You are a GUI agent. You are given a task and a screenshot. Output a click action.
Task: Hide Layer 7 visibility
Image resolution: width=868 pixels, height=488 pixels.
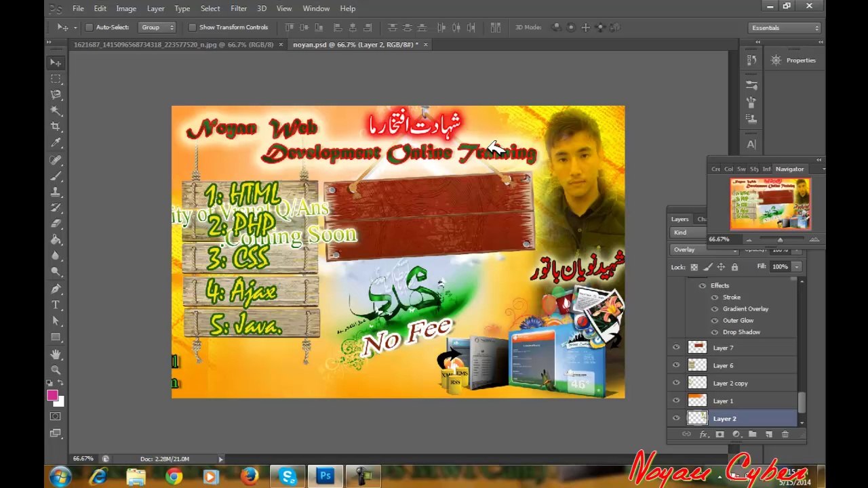676,348
